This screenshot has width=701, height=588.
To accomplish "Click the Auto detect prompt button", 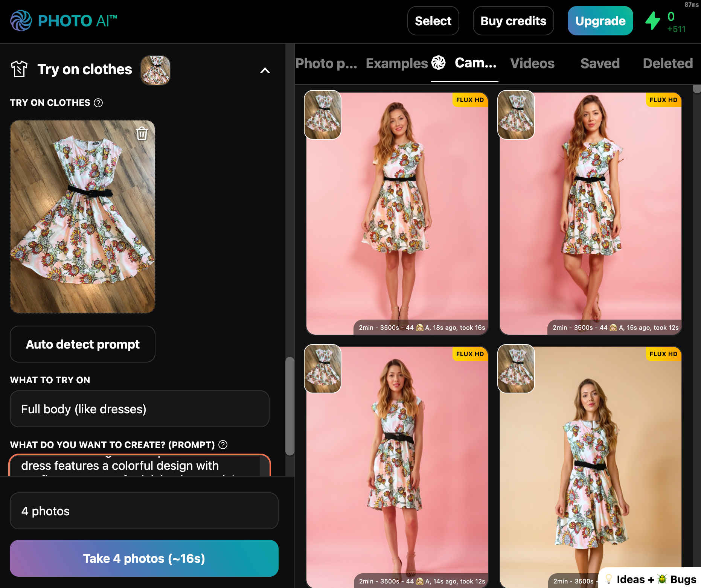I will 82,344.
